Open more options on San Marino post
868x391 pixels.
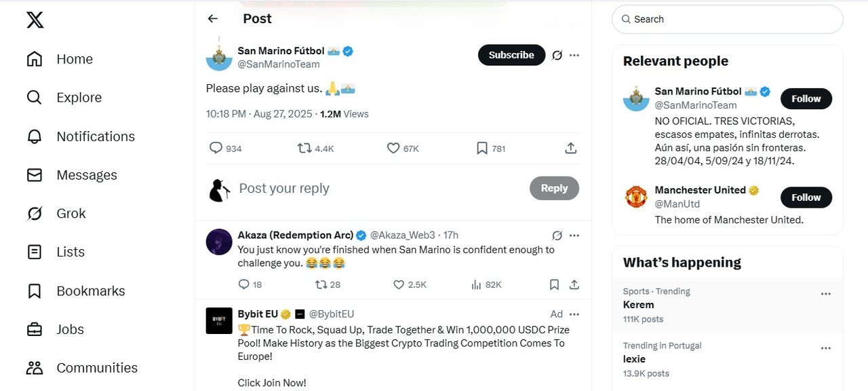pos(574,55)
